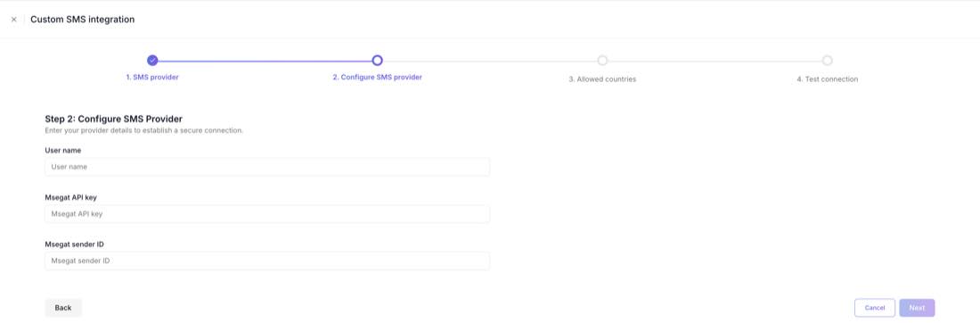
Task: Click the Allowed countries step circle
Action: (x=602, y=61)
